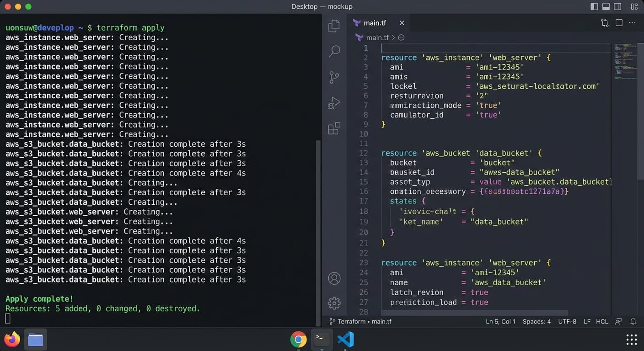This screenshot has height=351, width=644.
Task: Click the breadcrumb symbol icon after main.tf
Action: [x=401, y=37]
